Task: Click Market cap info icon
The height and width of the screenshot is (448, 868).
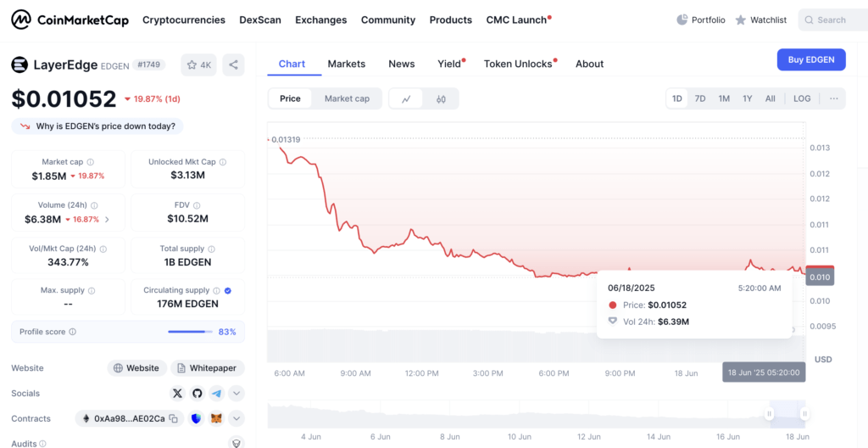Action: pos(90,162)
